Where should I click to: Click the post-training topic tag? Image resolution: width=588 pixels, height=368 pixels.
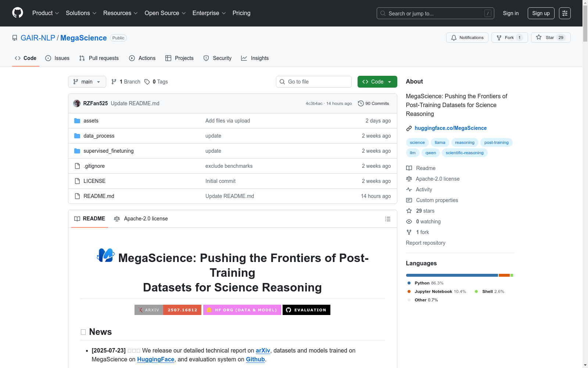[496, 142]
